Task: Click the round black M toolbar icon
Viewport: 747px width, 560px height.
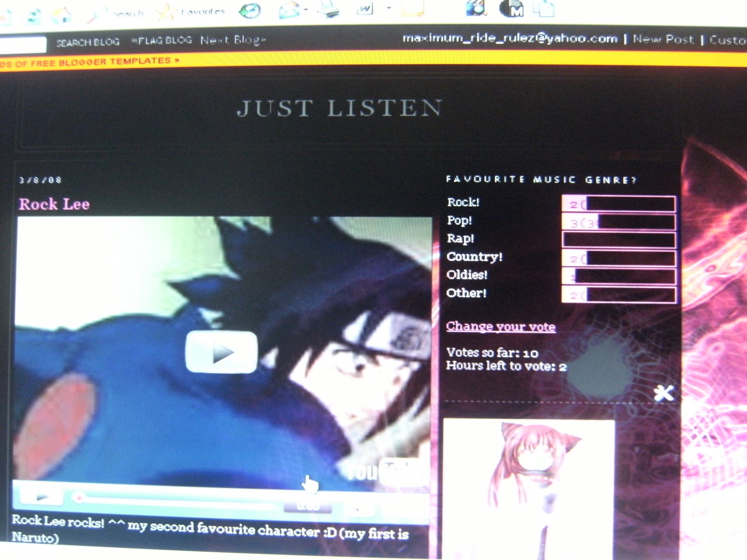Action: point(511,8)
